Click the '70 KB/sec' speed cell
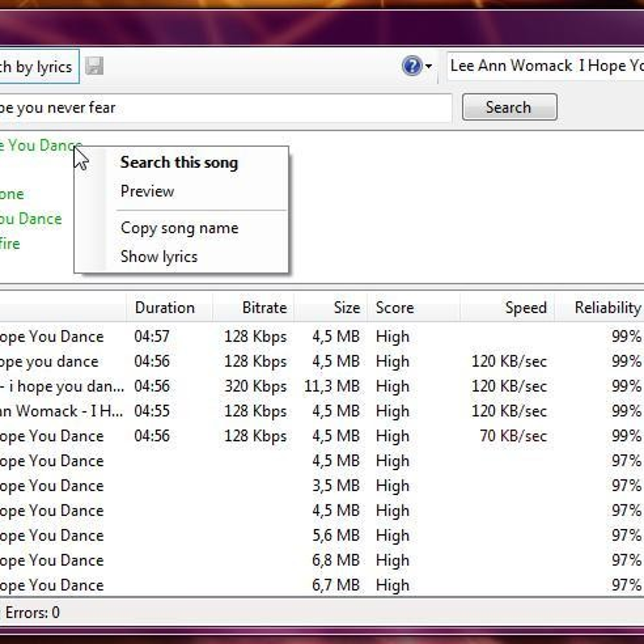The image size is (644, 644). point(513,436)
